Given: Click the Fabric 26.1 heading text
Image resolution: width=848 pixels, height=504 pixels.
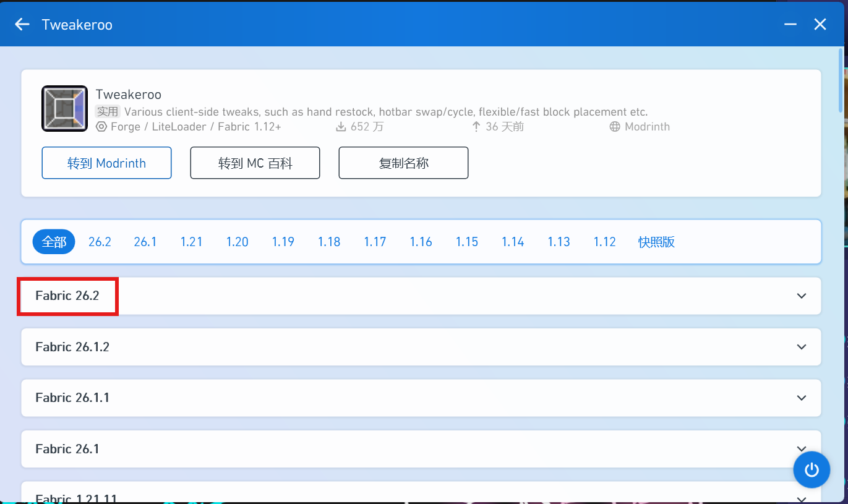Looking at the screenshot, I should (x=67, y=449).
